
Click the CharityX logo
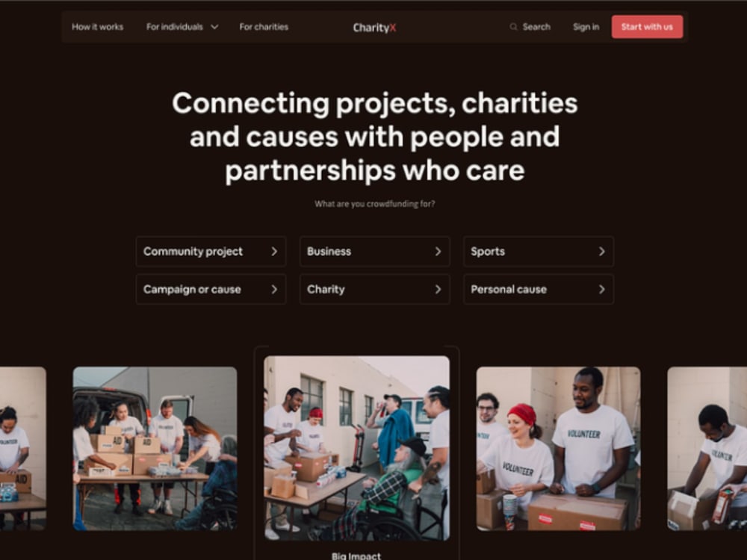pos(374,28)
